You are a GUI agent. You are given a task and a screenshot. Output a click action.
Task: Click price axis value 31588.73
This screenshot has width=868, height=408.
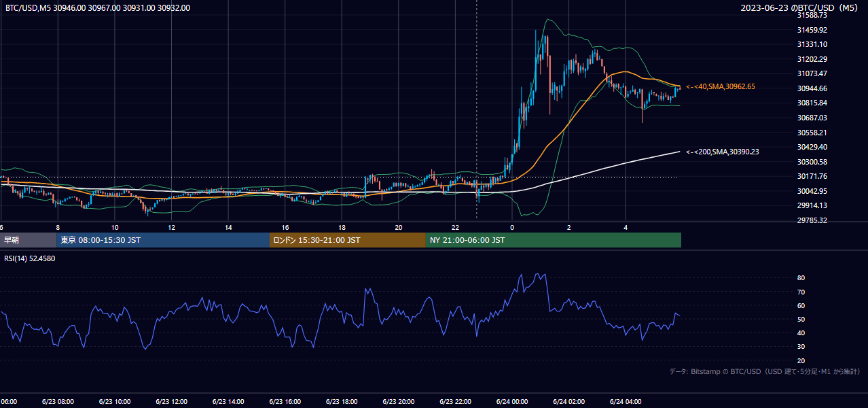click(812, 15)
